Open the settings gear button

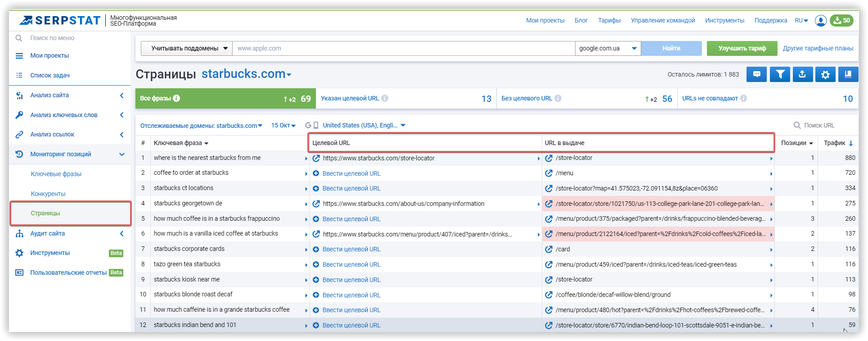(x=825, y=74)
